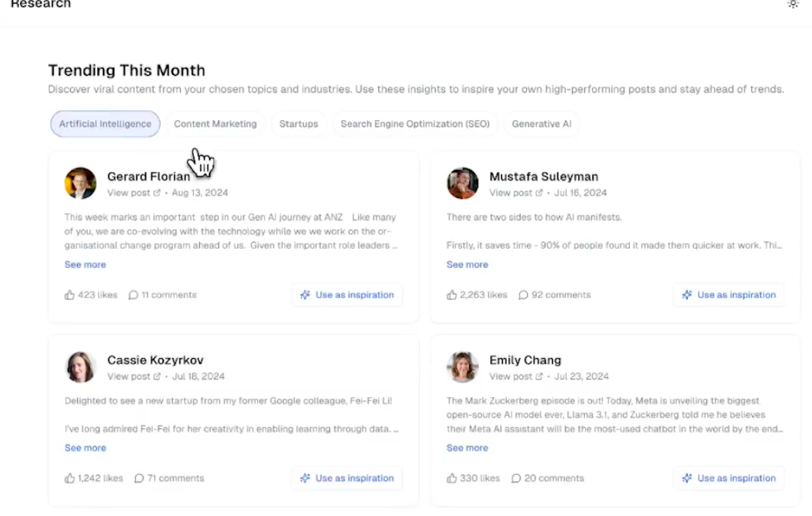Image resolution: width=812 pixels, height=516 pixels.
Task: Open View post link for Mustafa Suleyman
Action: [x=516, y=193]
